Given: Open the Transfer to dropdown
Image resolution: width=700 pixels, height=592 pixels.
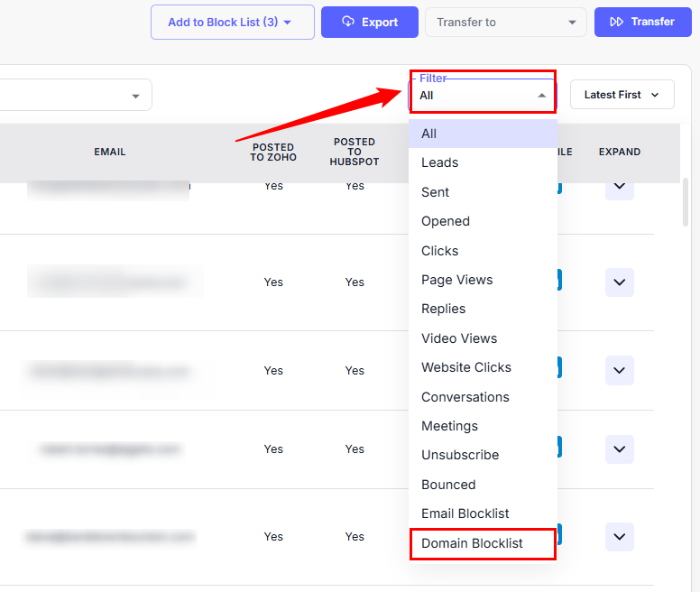Looking at the screenshot, I should click(505, 23).
